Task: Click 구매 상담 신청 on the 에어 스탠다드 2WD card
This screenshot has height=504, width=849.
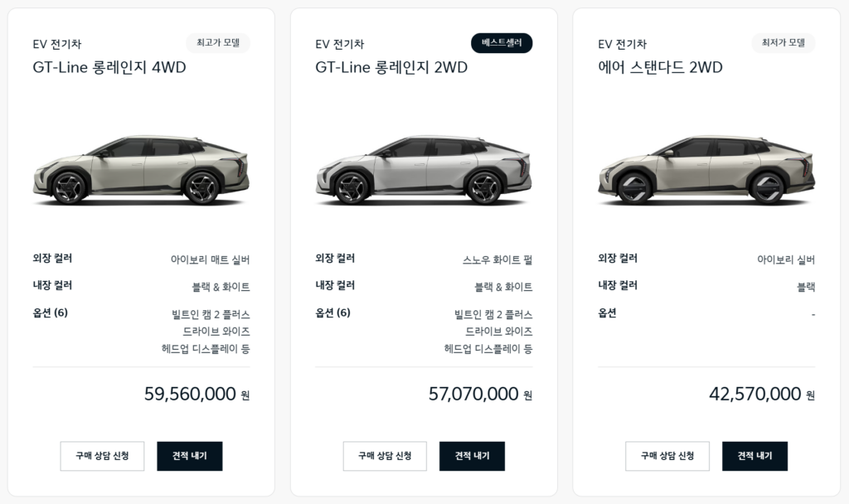Action: (x=667, y=456)
